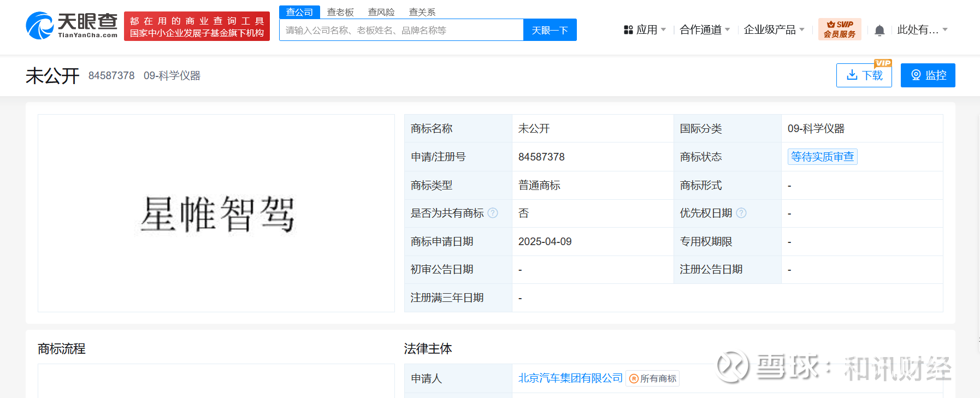Click help icon beside 是否为共有商标
Screen dimensions: 980x398
[493, 213]
